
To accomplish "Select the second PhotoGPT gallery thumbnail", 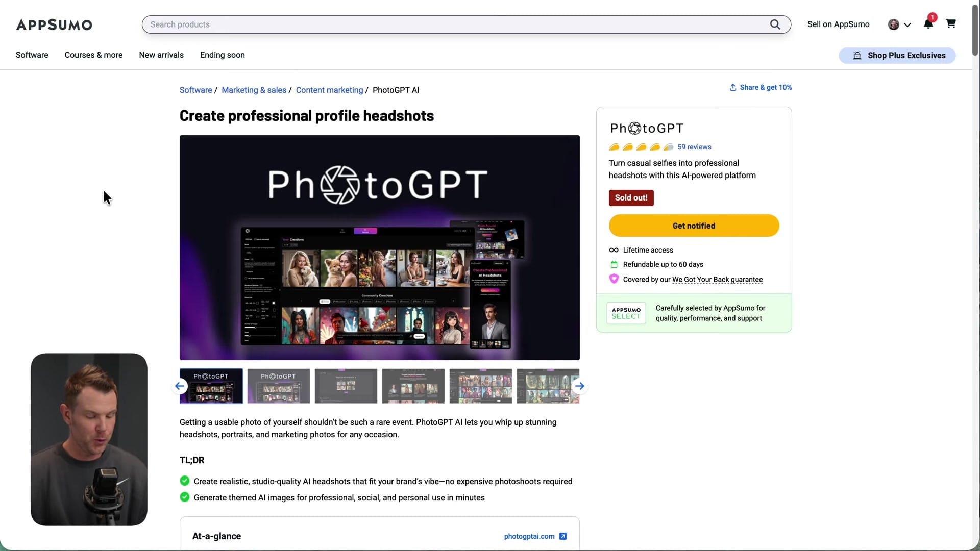I will click(279, 386).
